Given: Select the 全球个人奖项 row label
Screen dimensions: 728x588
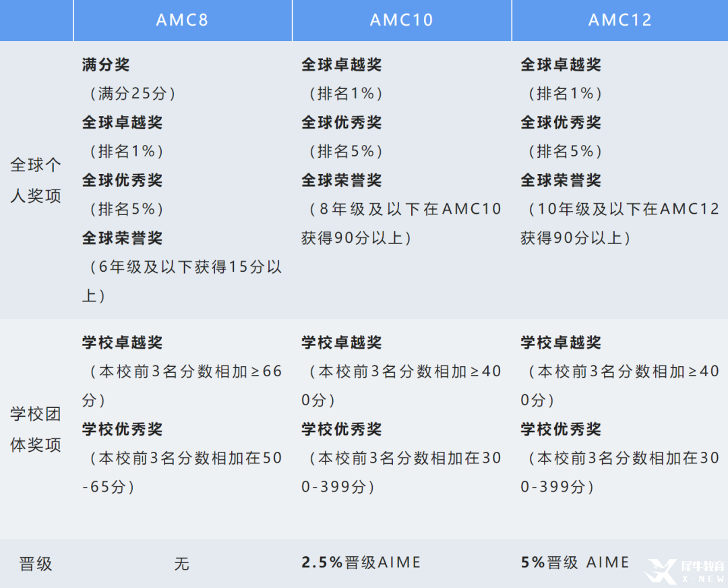Looking at the screenshot, I should 36,180.
